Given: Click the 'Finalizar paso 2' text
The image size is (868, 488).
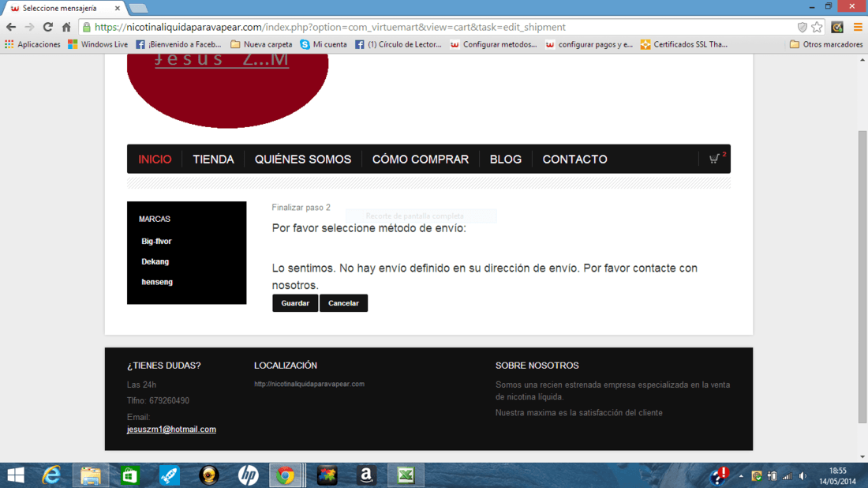Looking at the screenshot, I should (x=301, y=207).
